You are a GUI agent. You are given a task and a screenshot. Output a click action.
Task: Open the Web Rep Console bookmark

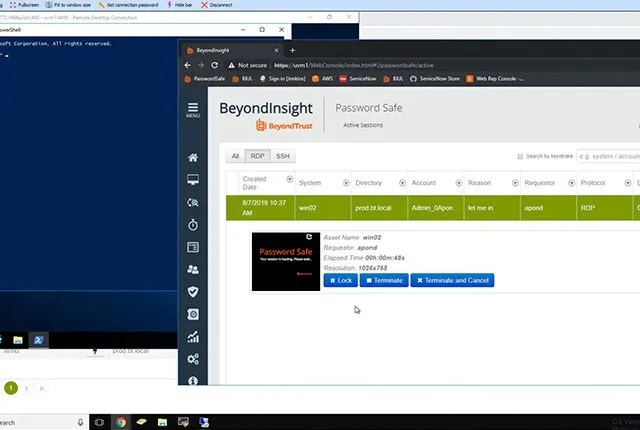495,79
